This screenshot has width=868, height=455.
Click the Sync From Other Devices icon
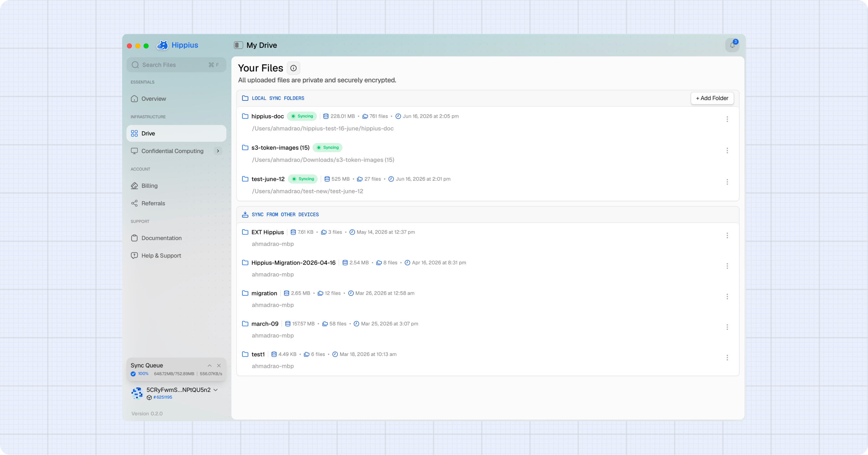pyautogui.click(x=245, y=214)
